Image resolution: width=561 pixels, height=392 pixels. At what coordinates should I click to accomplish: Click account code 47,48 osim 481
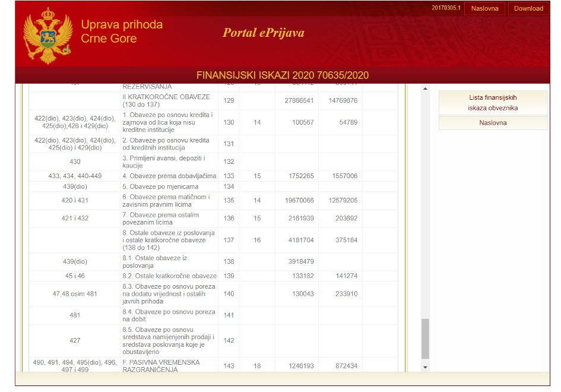coord(75,294)
